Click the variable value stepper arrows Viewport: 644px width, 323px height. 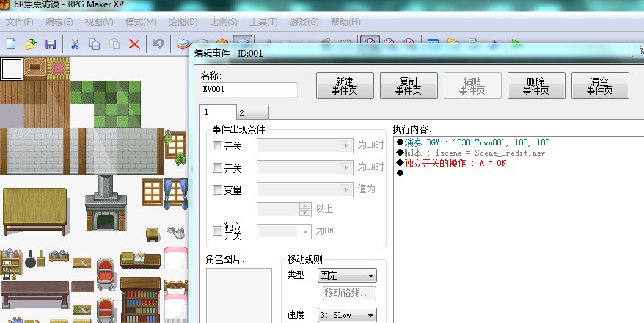pyautogui.click(x=304, y=209)
